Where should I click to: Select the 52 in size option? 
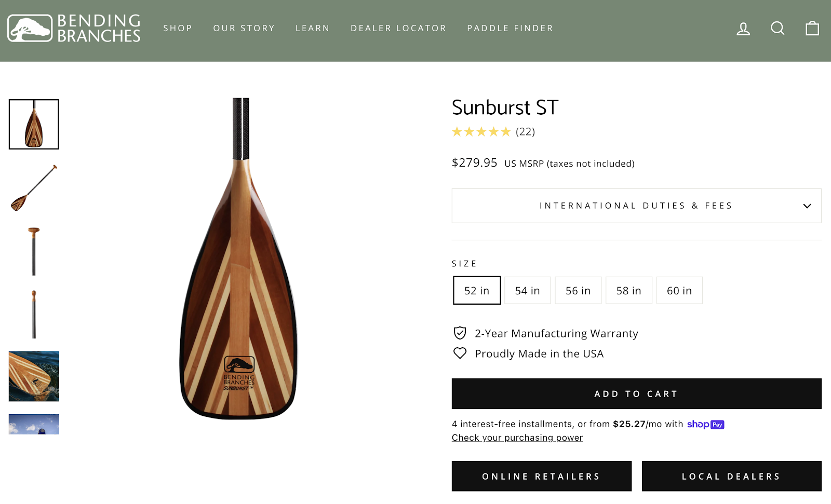pyautogui.click(x=477, y=291)
